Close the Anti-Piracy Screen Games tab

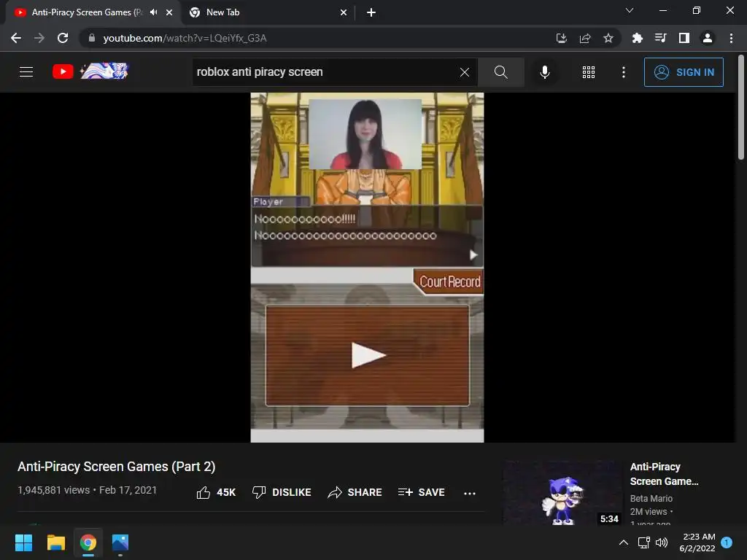pos(169,12)
